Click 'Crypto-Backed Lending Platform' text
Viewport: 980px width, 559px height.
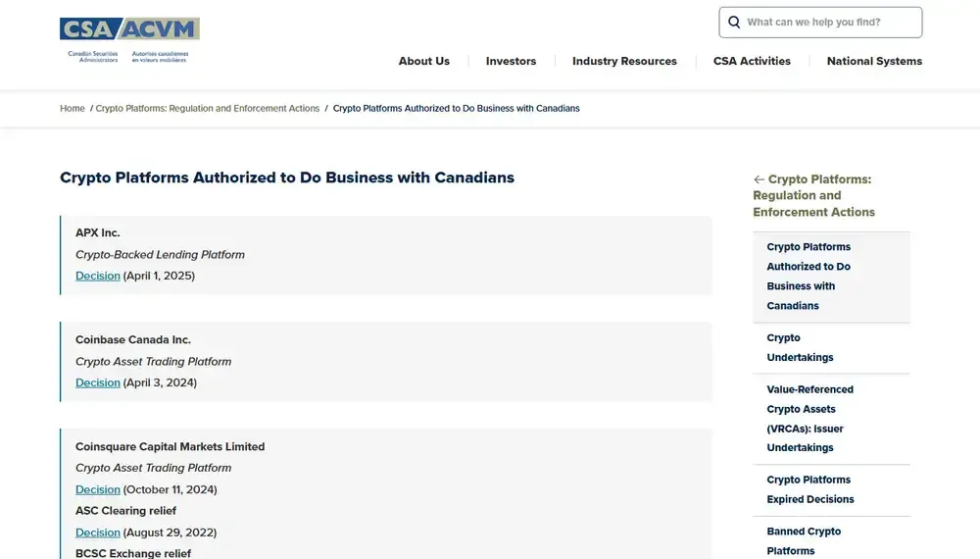pos(160,254)
